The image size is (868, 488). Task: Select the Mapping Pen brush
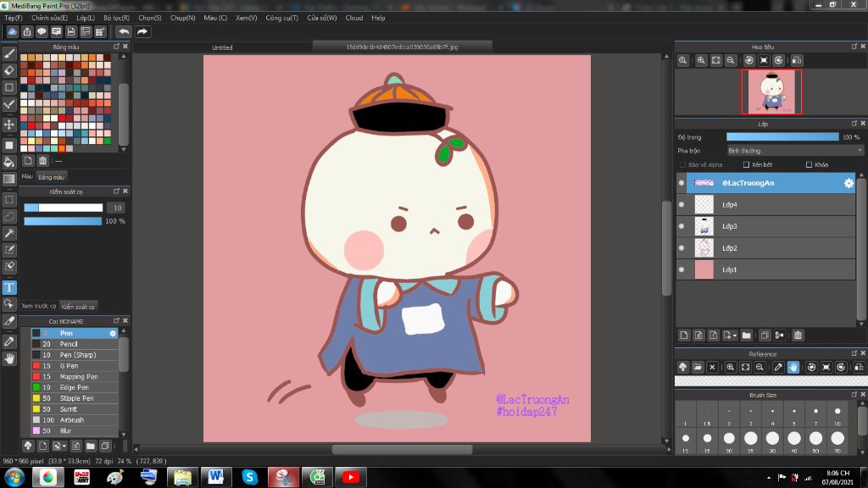(75, 377)
